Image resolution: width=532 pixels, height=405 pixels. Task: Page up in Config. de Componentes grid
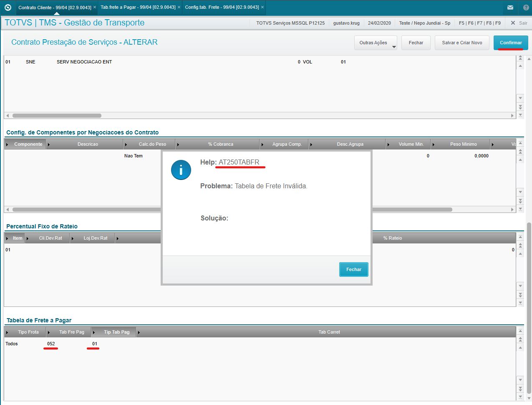click(x=520, y=152)
